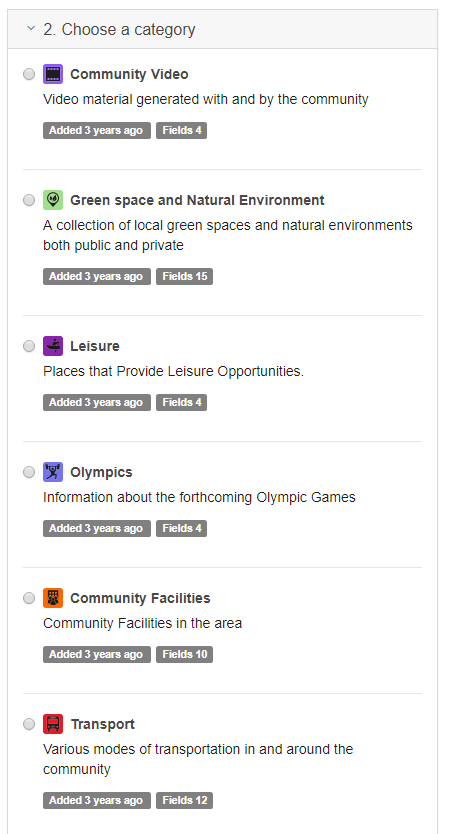Viewport: 450px width, 834px height.
Task: Click the orange building Community Facilities icon
Action: tap(53, 598)
